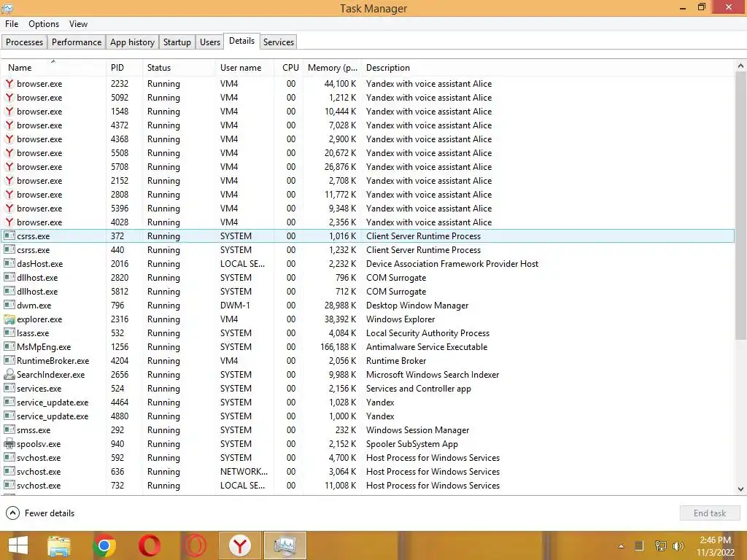747x560 pixels.
Task: Click the NETWORK... user name cell
Action: pos(244,472)
